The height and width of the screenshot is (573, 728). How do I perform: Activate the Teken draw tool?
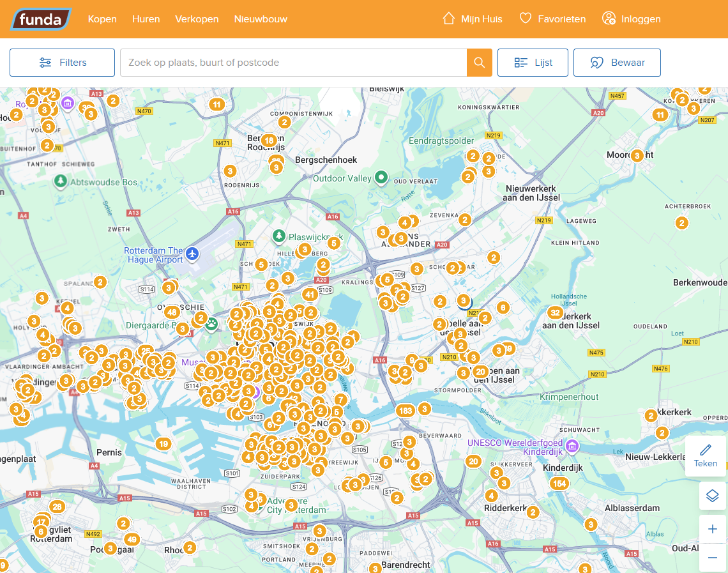tap(705, 456)
